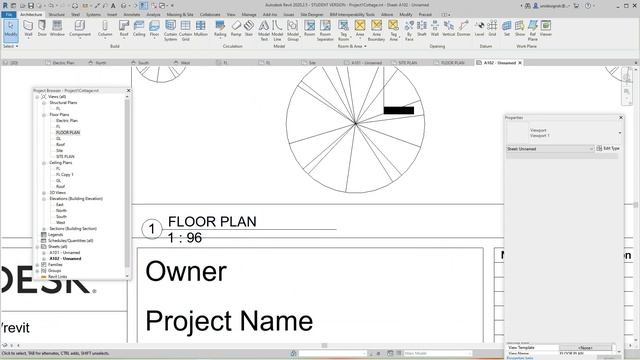The height and width of the screenshot is (360, 640).
Task: Click the Ref Plane tool
Action: tap(533, 31)
